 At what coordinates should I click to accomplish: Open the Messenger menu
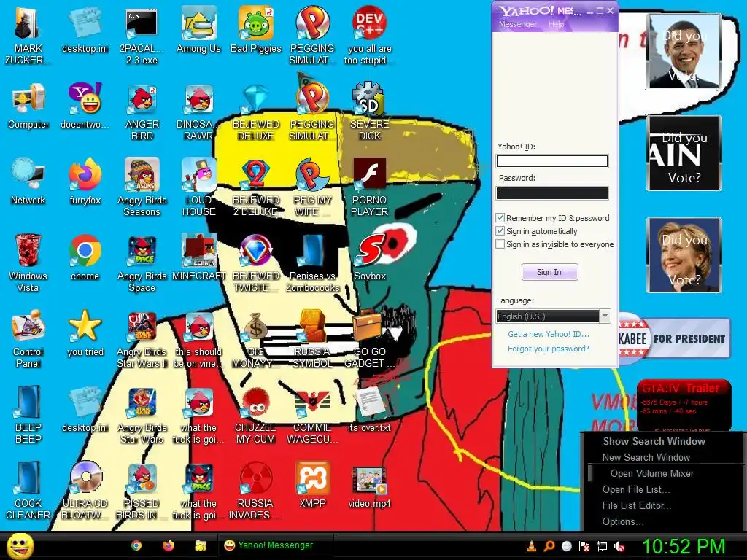point(517,24)
